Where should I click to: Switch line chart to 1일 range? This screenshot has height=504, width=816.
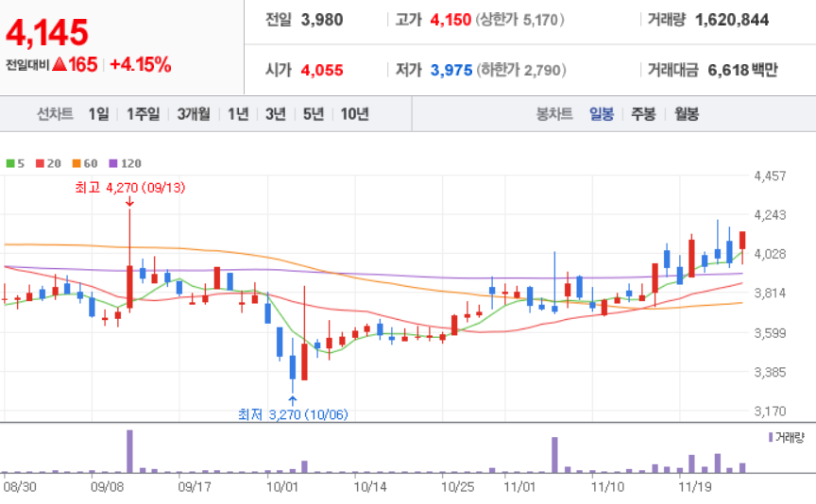click(98, 114)
